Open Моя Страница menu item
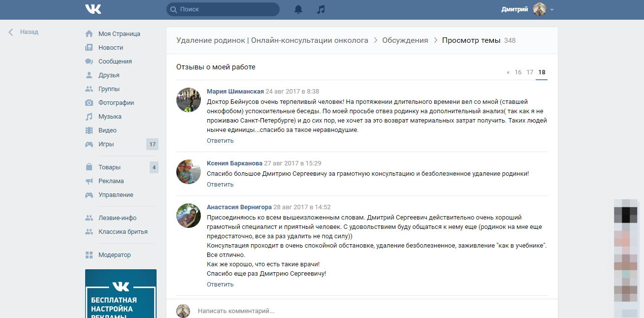 pyautogui.click(x=119, y=34)
